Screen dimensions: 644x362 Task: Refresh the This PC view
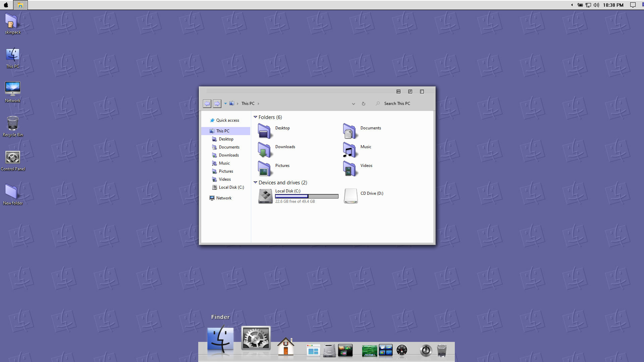click(363, 104)
